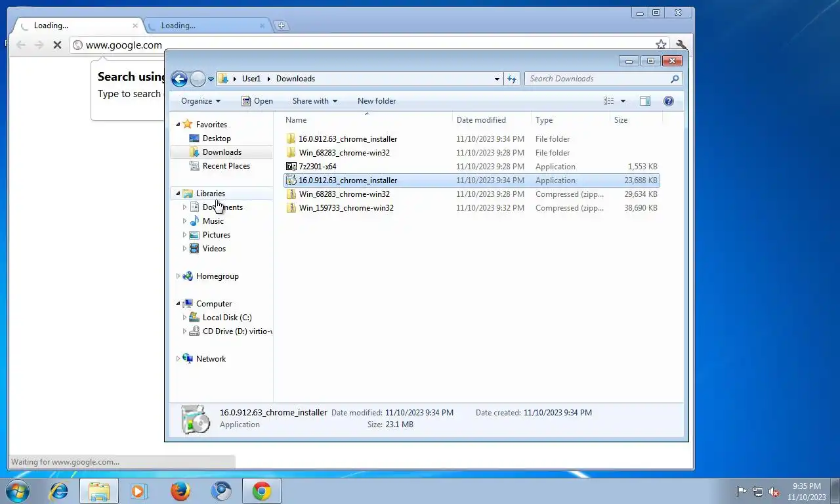Sort by Size column header
Screen dimensions: 840x504
pos(636,120)
